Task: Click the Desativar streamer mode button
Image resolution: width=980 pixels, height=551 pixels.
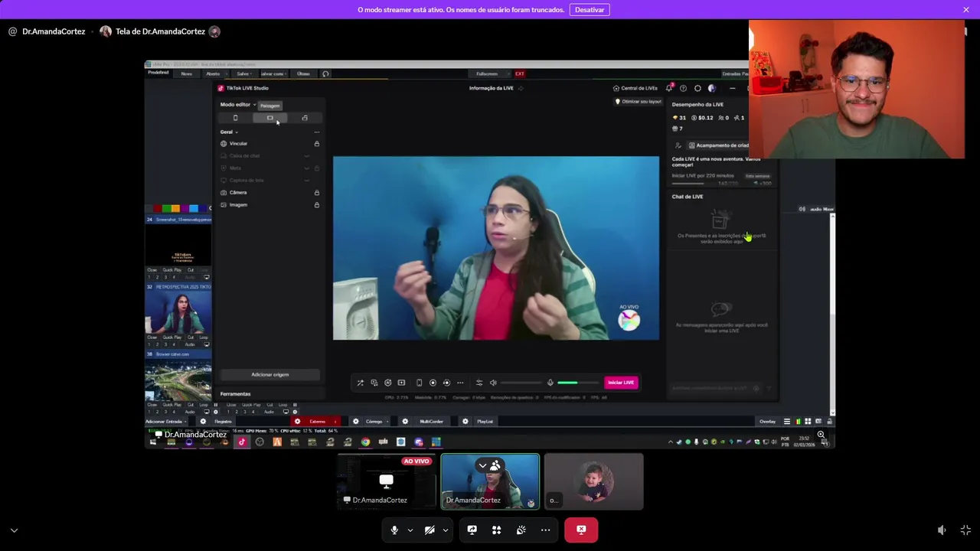Action: (590, 9)
